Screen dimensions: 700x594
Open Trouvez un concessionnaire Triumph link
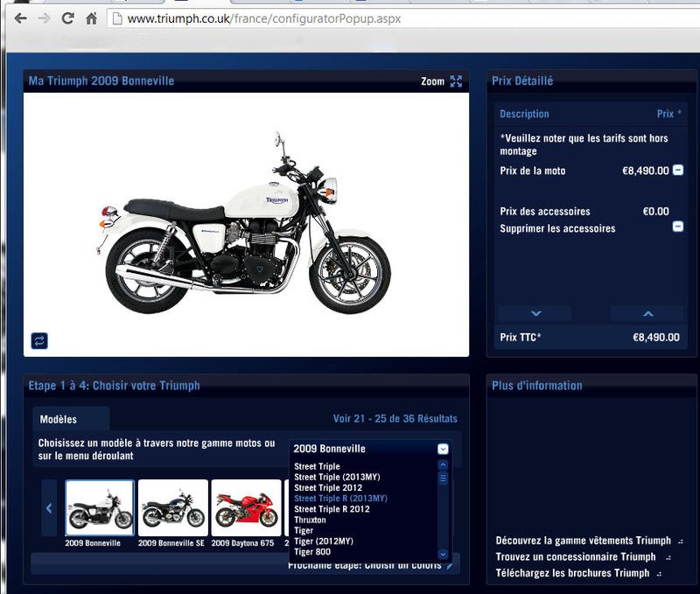(576, 557)
